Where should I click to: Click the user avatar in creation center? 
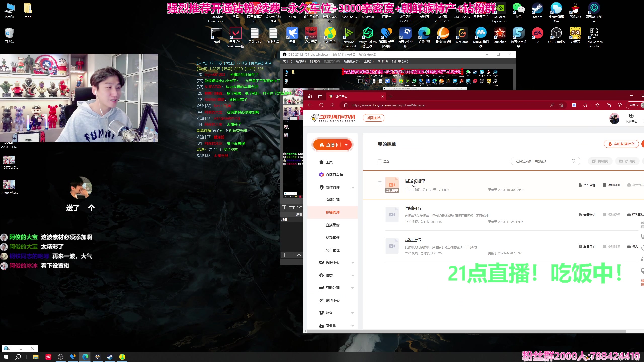(x=615, y=118)
